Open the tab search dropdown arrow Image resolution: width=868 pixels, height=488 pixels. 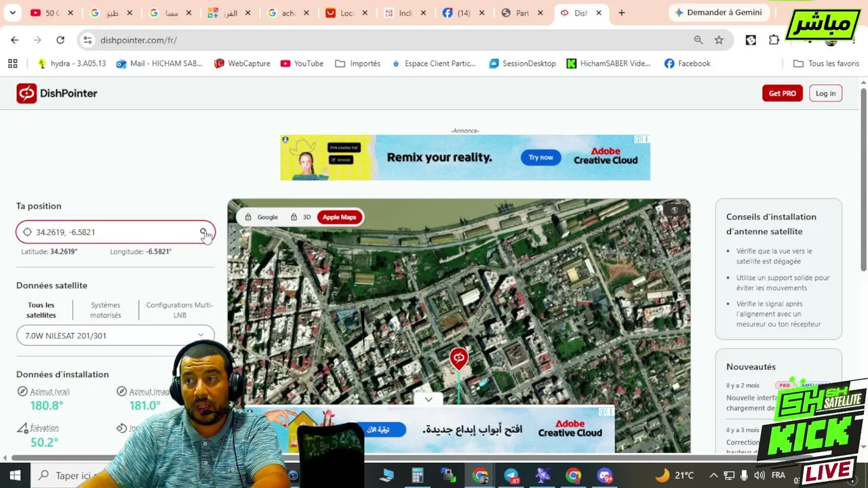pos(12,13)
